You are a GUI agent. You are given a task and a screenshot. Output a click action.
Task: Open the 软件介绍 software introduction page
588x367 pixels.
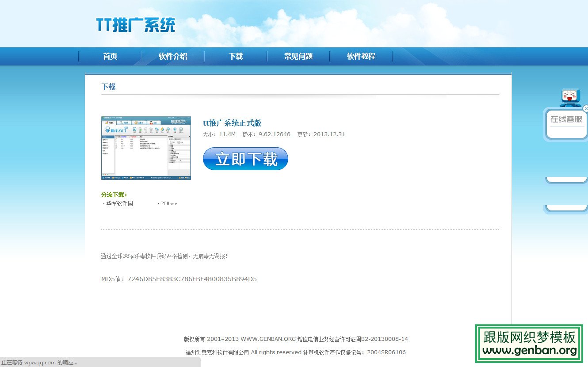172,56
